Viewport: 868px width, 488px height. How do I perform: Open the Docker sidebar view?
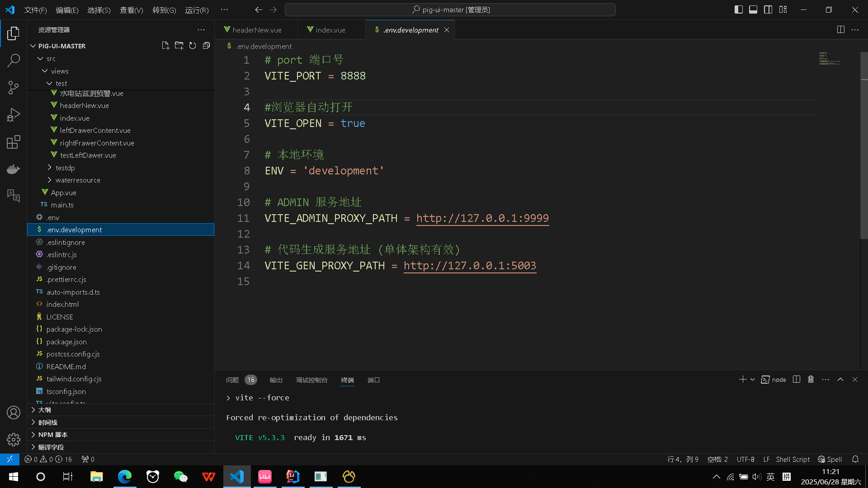(14, 169)
